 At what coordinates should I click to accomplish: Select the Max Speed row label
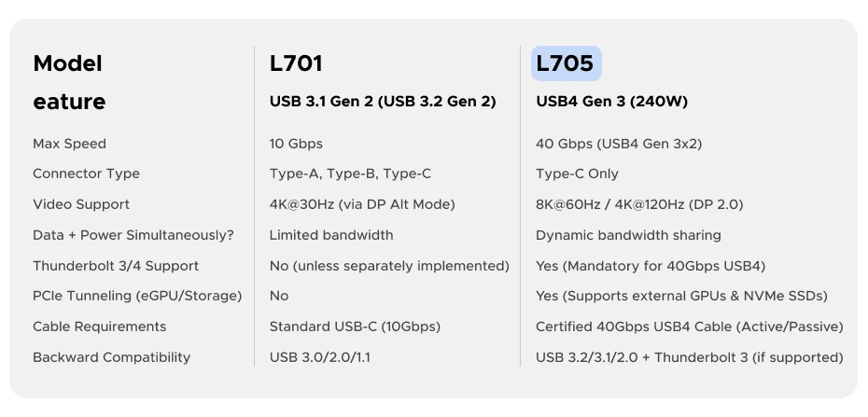(x=69, y=144)
